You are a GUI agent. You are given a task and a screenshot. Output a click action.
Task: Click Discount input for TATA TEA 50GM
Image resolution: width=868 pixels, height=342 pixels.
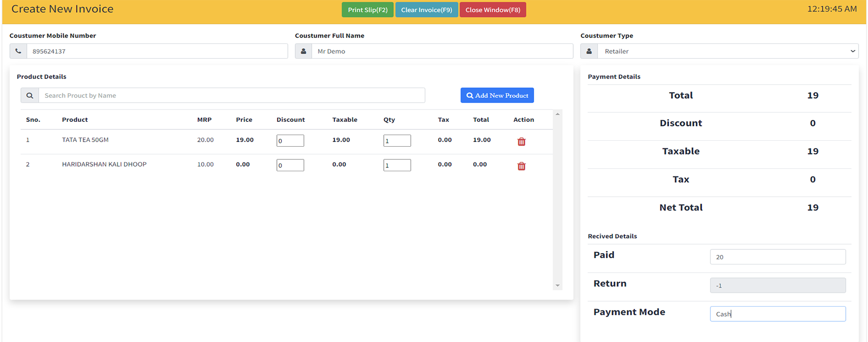pyautogui.click(x=290, y=141)
